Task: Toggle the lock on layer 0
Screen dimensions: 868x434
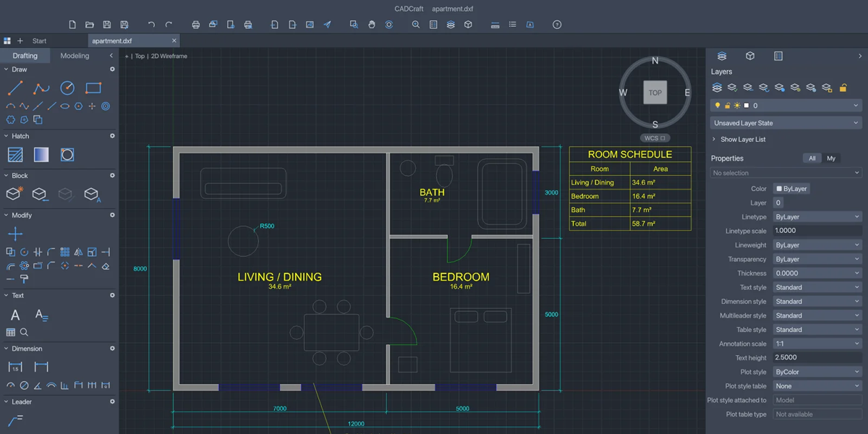Action: [727, 106]
